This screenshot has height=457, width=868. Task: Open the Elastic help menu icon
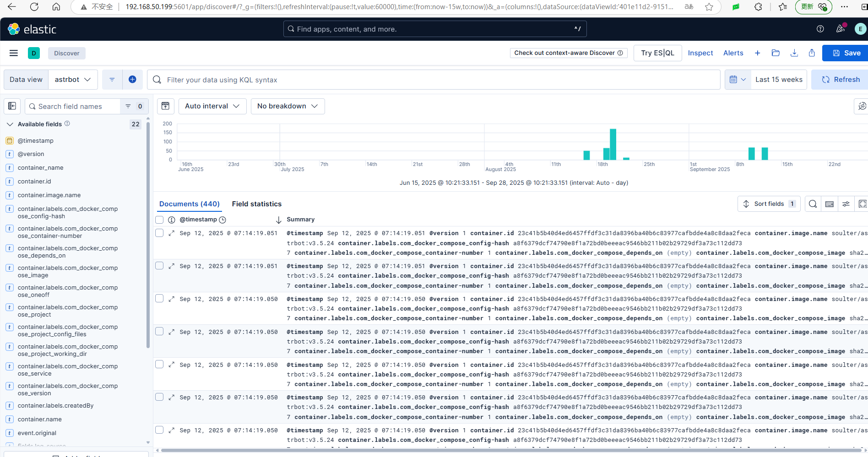click(820, 29)
